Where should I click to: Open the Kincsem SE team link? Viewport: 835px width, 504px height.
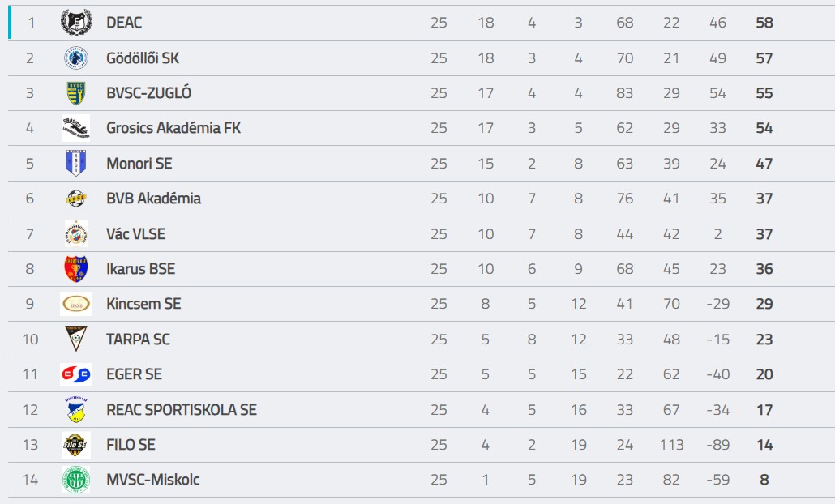pyautogui.click(x=143, y=304)
